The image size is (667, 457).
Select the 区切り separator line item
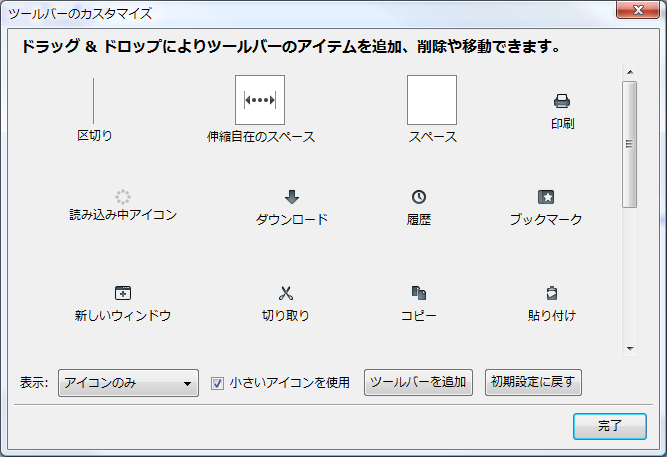point(94,101)
